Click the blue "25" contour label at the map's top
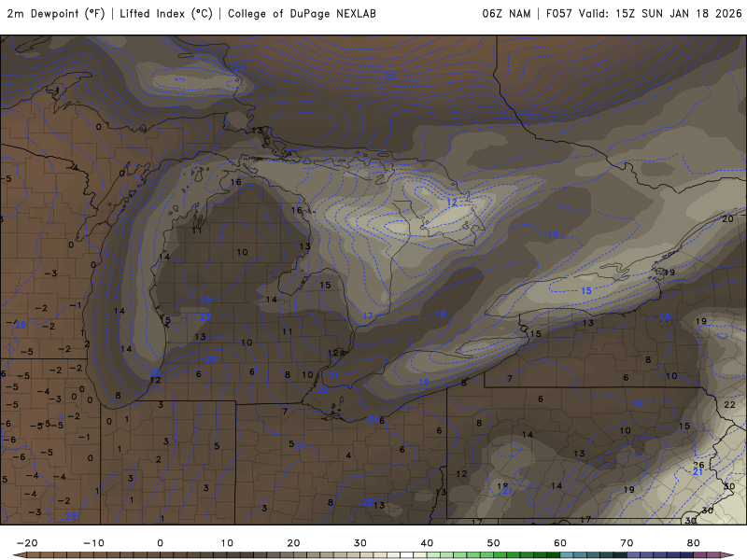Screen dimensions: 747x560 tap(389, 77)
